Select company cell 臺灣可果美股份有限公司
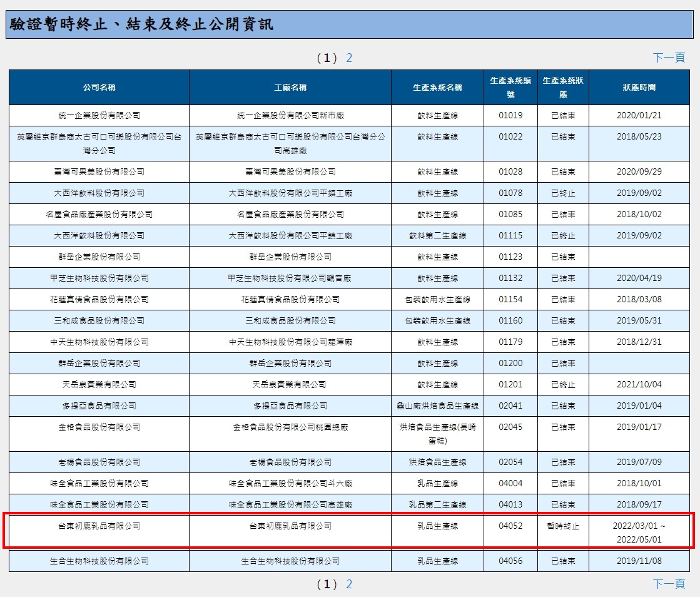Image resolution: width=700 pixels, height=597 pixels. [99, 172]
